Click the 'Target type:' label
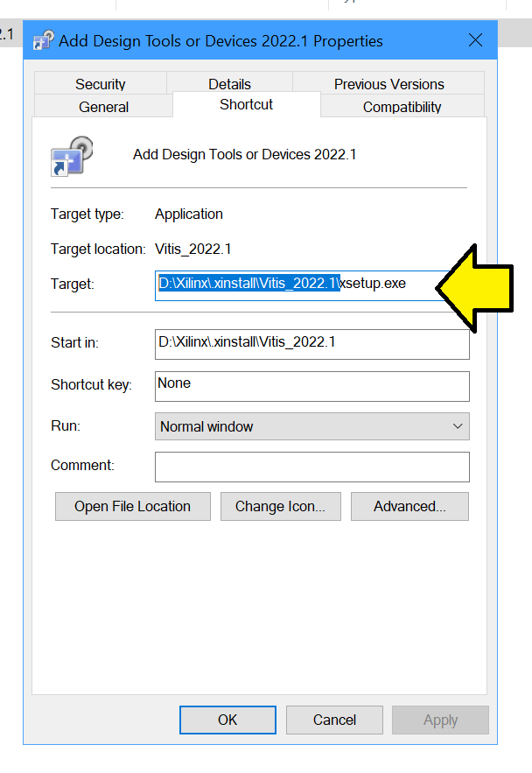Viewport: 532px width, 773px height. pyautogui.click(x=87, y=214)
